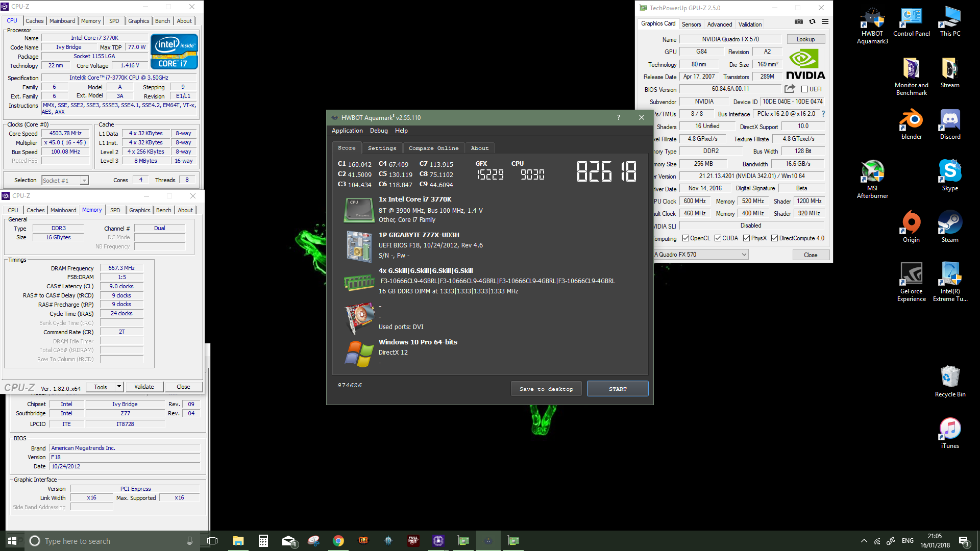Image resolution: width=980 pixels, height=551 pixels.
Task: Switch to the Validation tab in GPU-Z
Action: 750,24
